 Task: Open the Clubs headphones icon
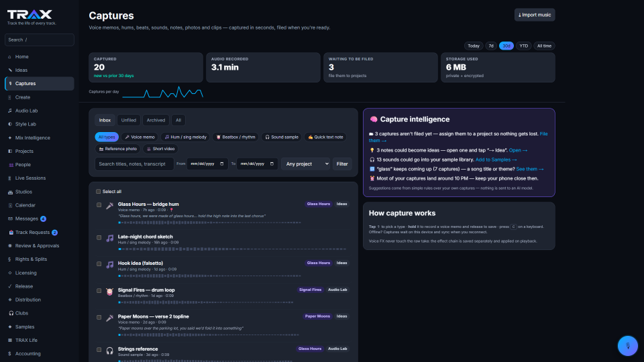11,313
